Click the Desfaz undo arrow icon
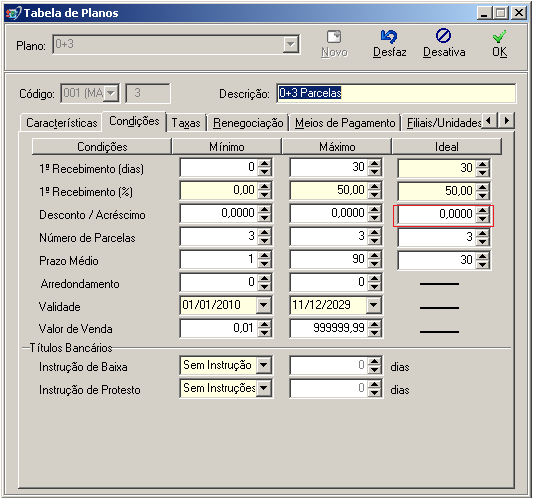533x498 pixels. click(389, 36)
